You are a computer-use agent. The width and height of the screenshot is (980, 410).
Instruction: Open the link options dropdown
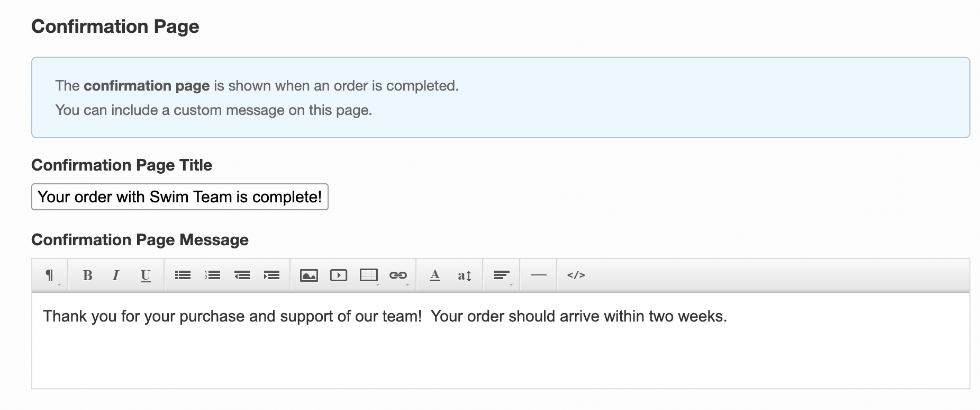398,275
